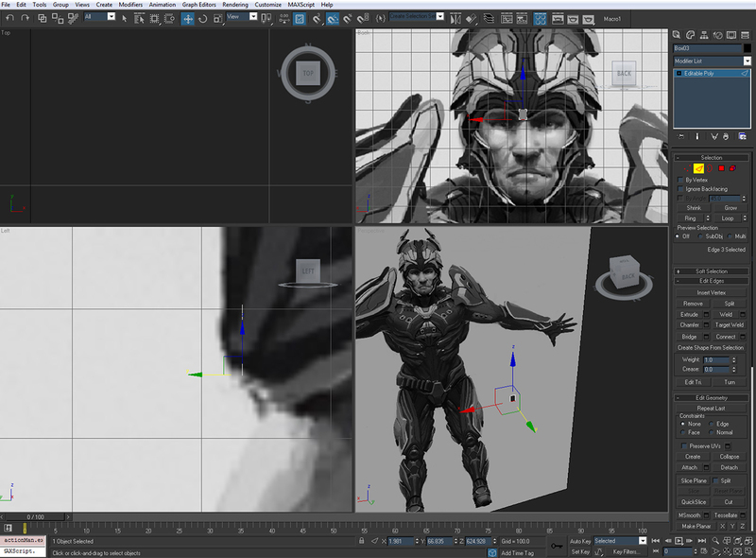
Task: Open the MAXScript menu
Action: [301, 5]
